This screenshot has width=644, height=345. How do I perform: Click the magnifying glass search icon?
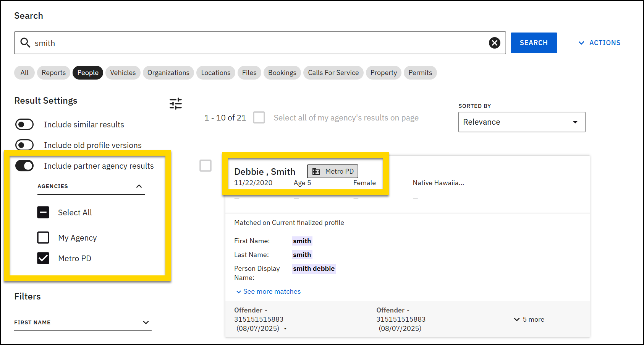click(25, 42)
